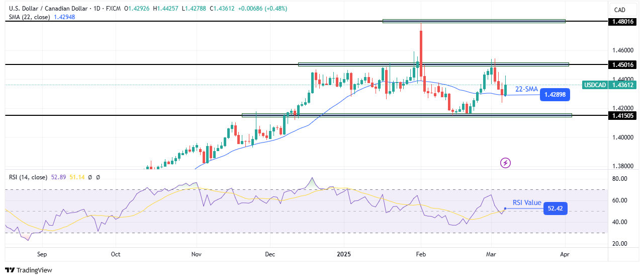Viewport: 644px width, 279px height.
Task: Click the TradingView logo
Action: click(29, 270)
